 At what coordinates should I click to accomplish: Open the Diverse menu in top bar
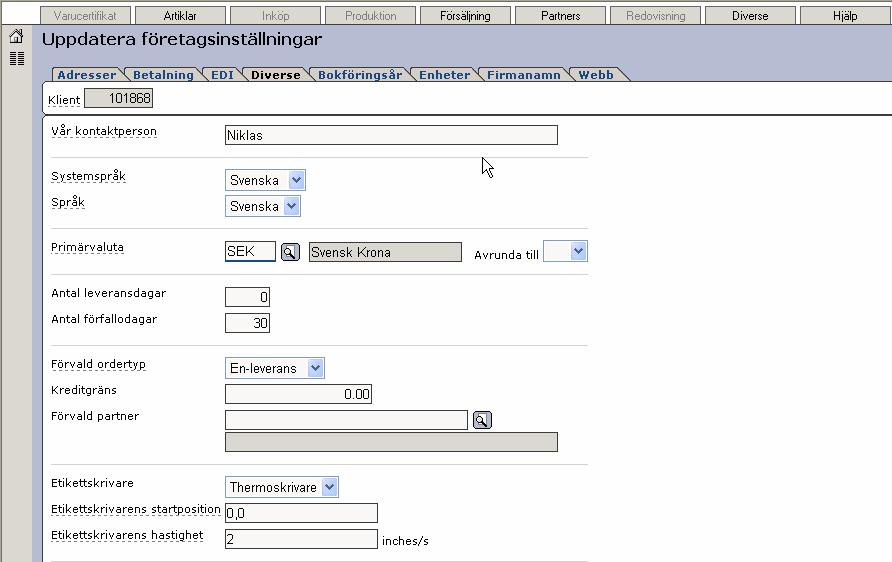(750, 16)
